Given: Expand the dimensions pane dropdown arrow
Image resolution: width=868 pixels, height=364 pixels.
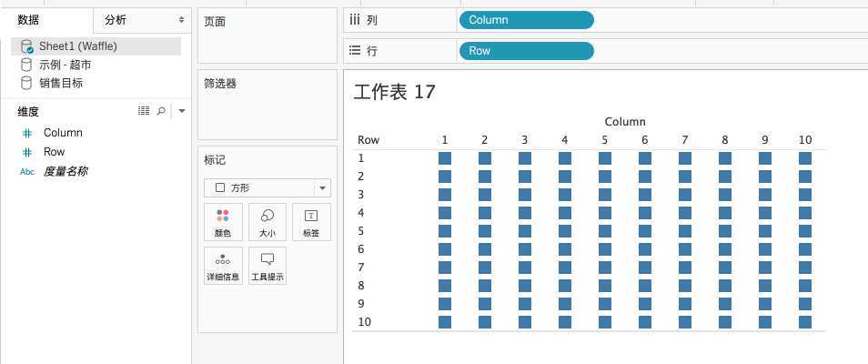Looking at the screenshot, I should tap(181, 111).
